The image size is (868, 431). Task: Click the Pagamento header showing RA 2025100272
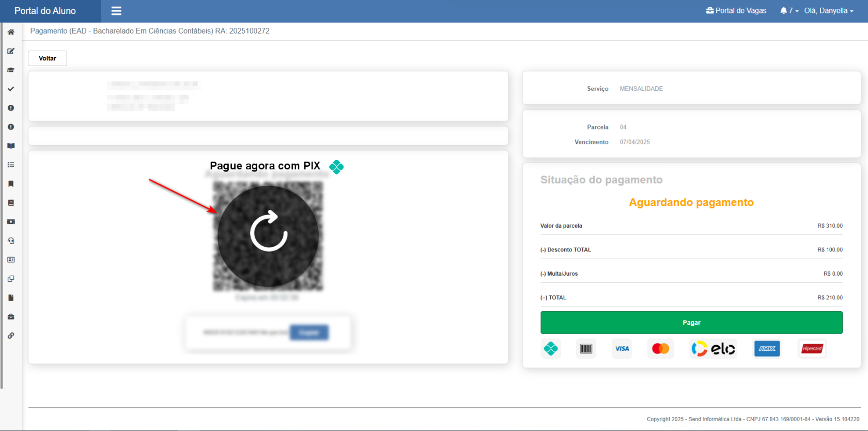(x=150, y=31)
